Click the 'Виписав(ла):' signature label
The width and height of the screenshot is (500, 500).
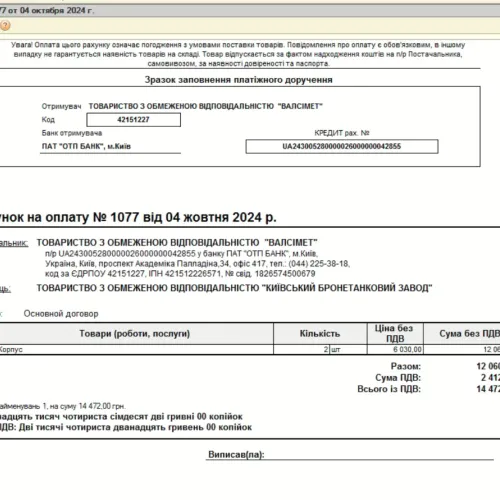(x=236, y=454)
